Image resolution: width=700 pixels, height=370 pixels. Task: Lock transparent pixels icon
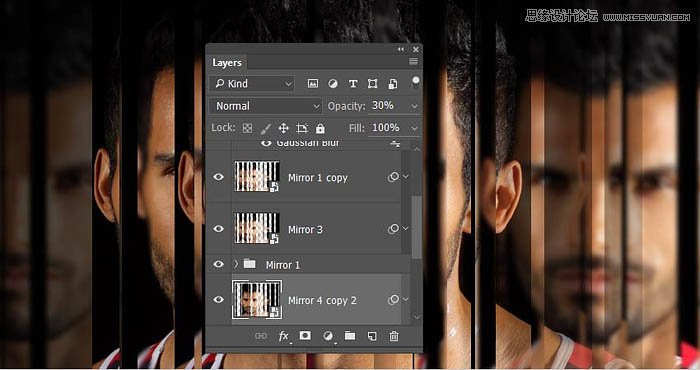(x=247, y=129)
